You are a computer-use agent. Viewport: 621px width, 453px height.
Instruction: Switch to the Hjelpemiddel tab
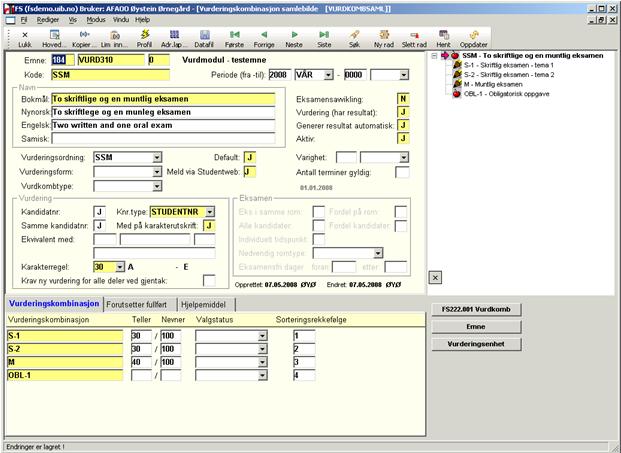pos(203,304)
